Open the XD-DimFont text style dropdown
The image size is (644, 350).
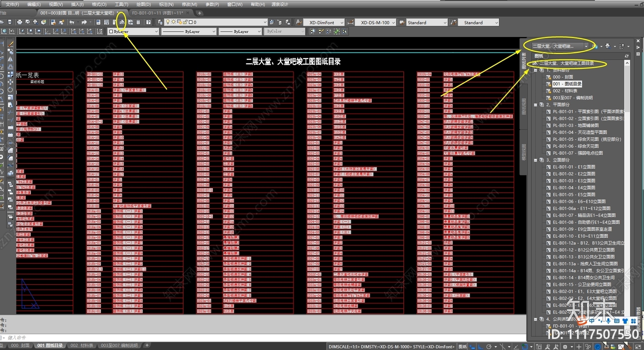tap(324, 23)
